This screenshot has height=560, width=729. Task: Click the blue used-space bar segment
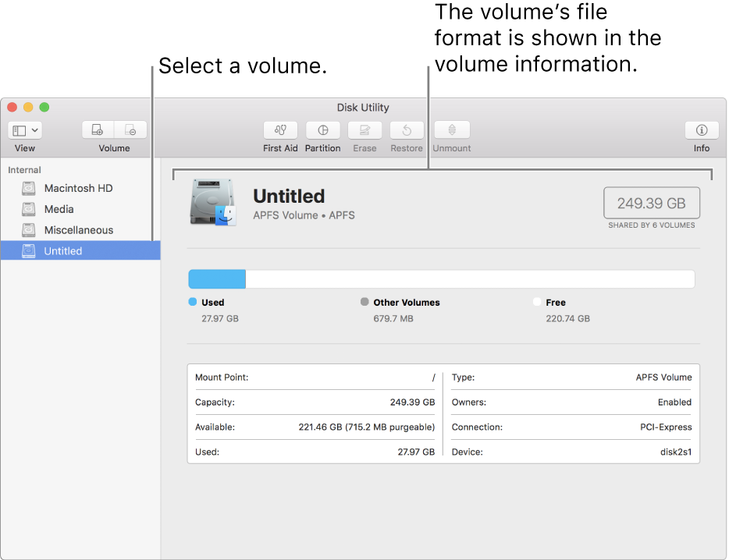[217, 279]
